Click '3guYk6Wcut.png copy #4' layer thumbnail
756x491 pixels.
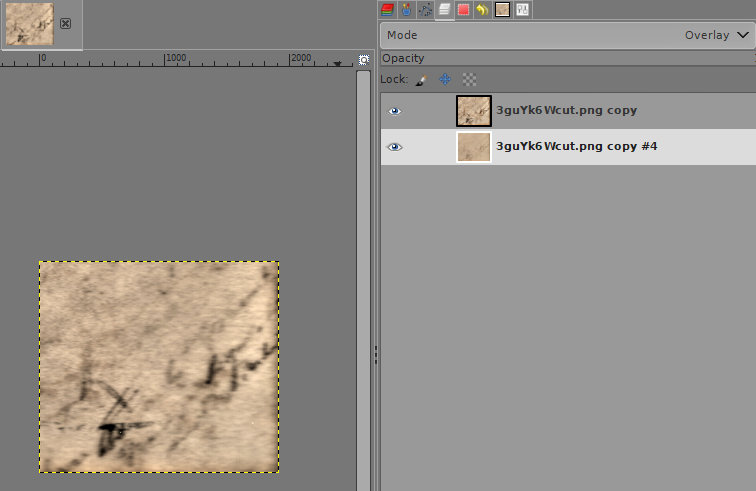point(473,147)
